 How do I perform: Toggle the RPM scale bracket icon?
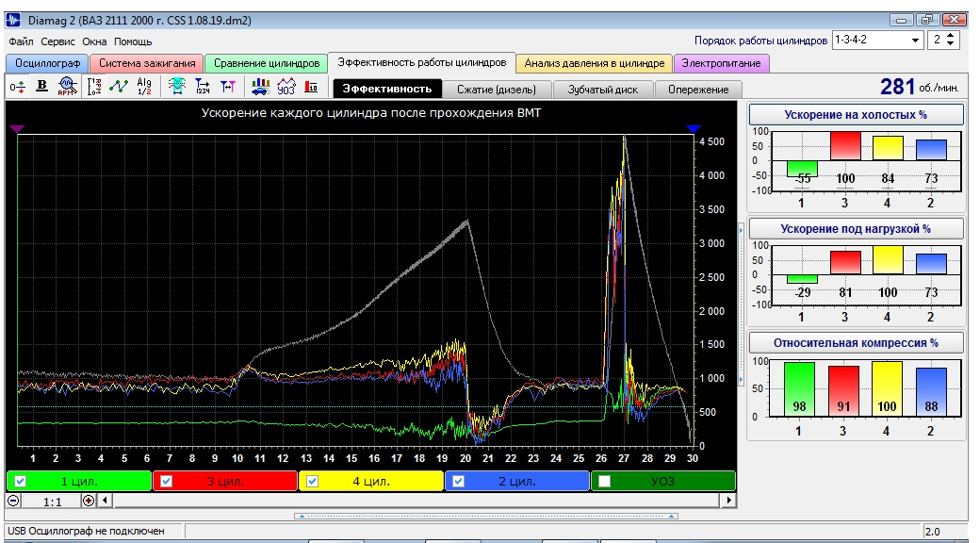(x=94, y=87)
